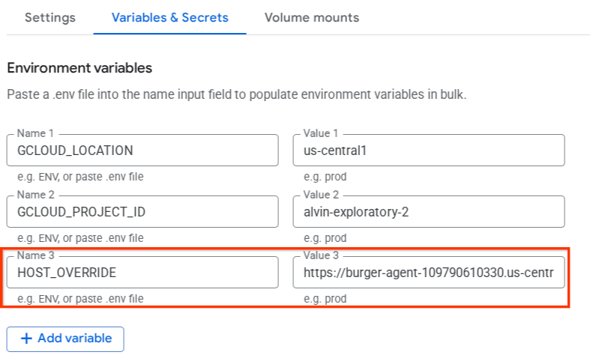
Task: Click the Environment variables heading
Action: (x=79, y=68)
